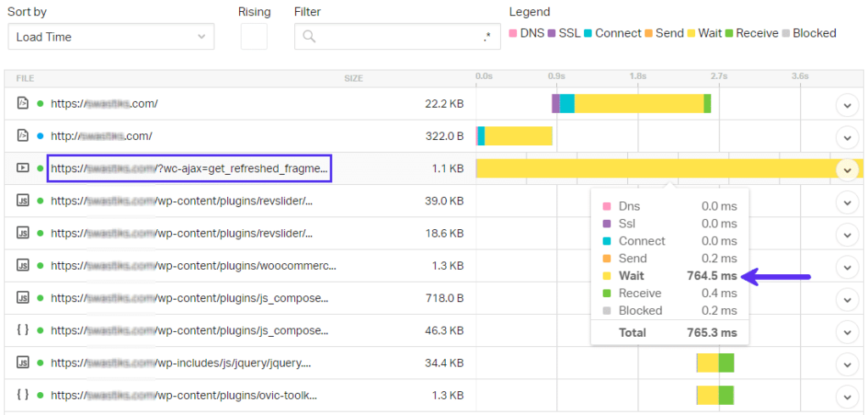The width and height of the screenshot is (868, 415).
Task: Click the regex icon in the Filter field
Action: click(487, 36)
